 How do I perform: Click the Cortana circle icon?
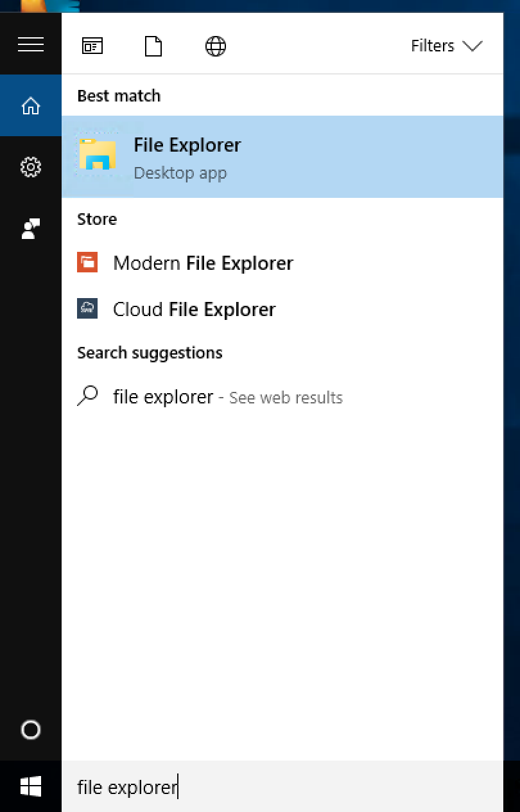(31, 730)
